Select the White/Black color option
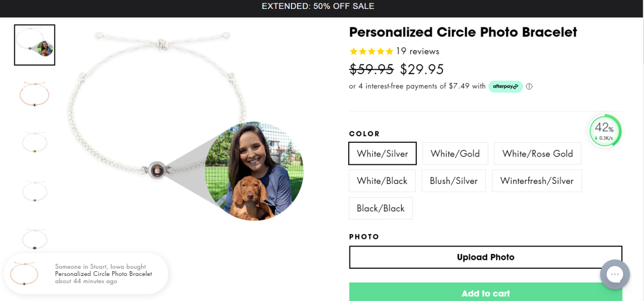The height and width of the screenshot is (301, 644). pyautogui.click(x=382, y=181)
